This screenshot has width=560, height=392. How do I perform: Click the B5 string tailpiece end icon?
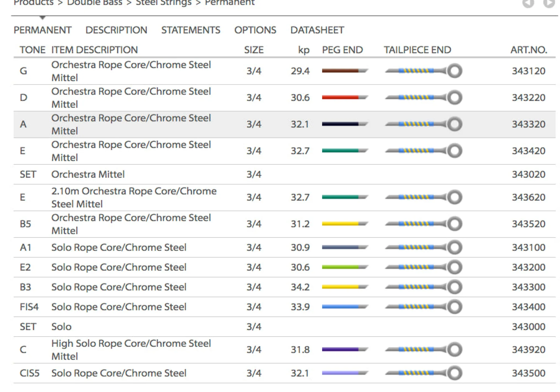pos(424,224)
